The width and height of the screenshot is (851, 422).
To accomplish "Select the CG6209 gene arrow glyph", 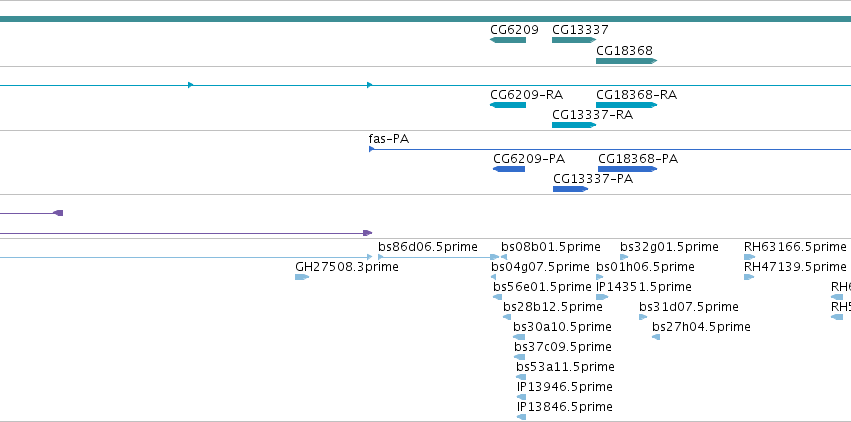I will (x=508, y=40).
